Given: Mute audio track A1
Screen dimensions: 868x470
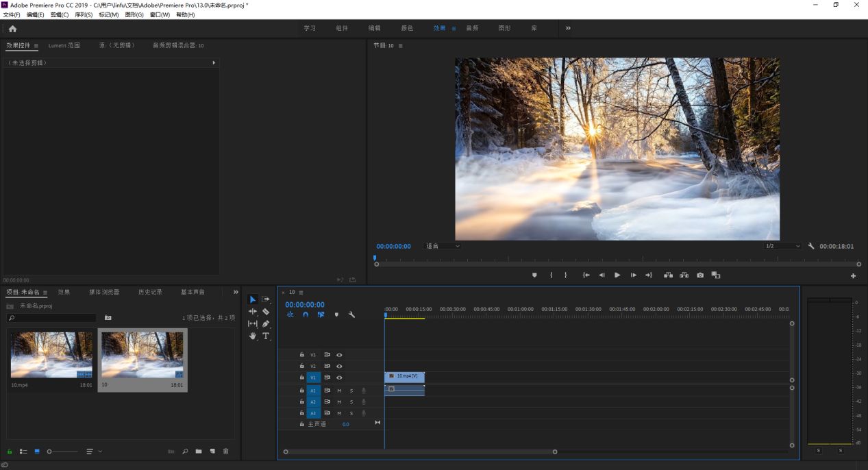Looking at the screenshot, I should click(x=339, y=391).
